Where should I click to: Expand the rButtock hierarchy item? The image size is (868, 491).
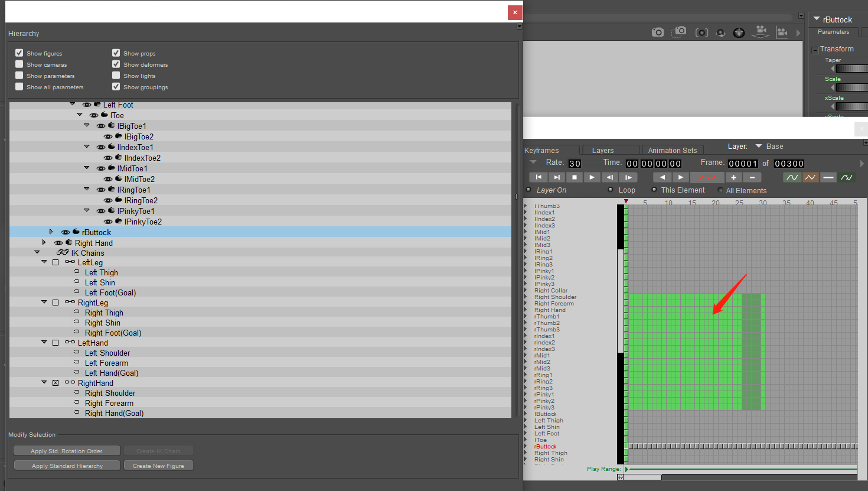pyautogui.click(x=51, y=232)
